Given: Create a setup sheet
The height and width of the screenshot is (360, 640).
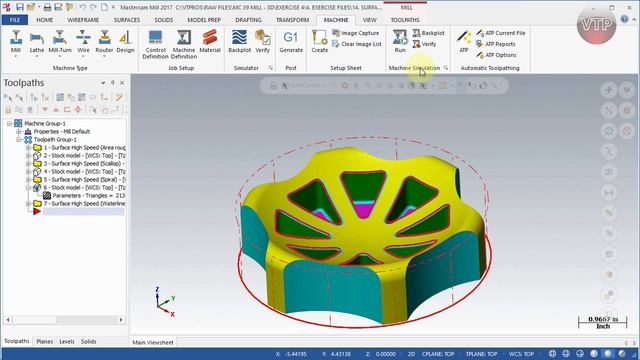Looking at the screenshot, I should (x=320, y=42).
